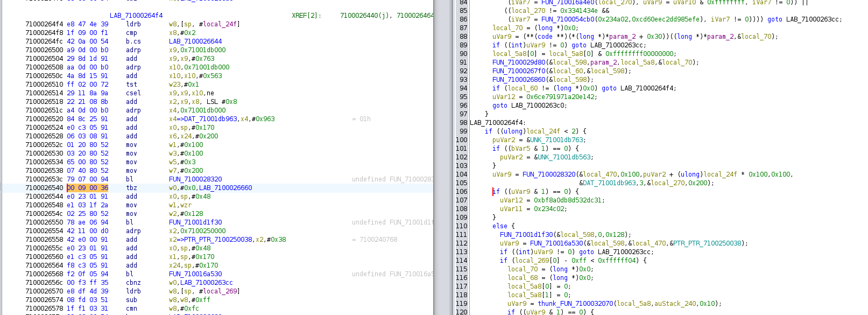Click FUN_7100028320 operand of the bl instruction
This screenshot has width=868, height=315.
195,179
